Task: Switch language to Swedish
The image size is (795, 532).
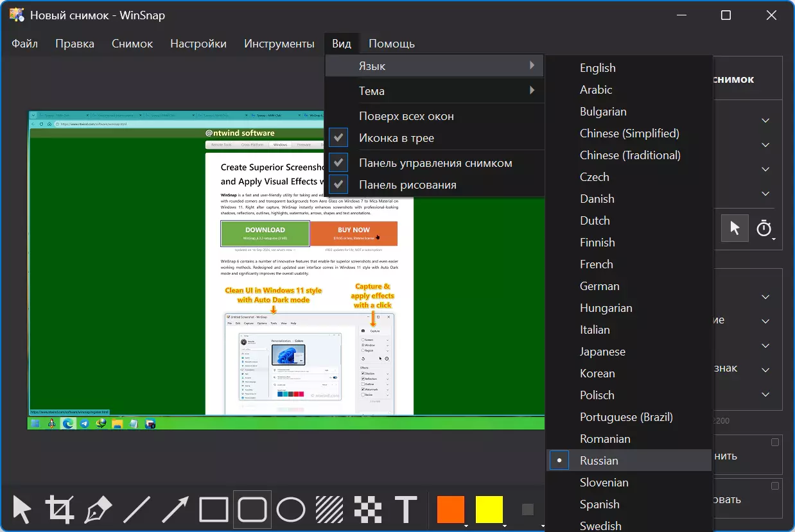Action: pos(629,524)
